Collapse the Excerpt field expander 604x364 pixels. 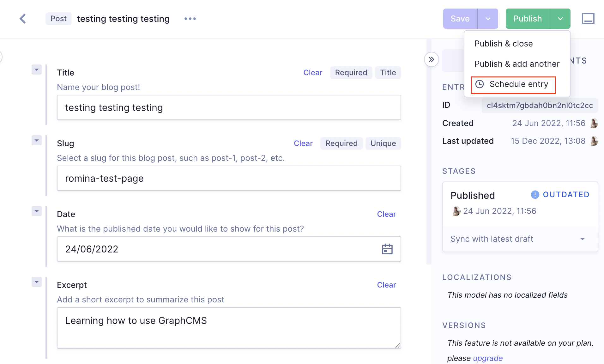pyautogui.click(x=37, y=282)
